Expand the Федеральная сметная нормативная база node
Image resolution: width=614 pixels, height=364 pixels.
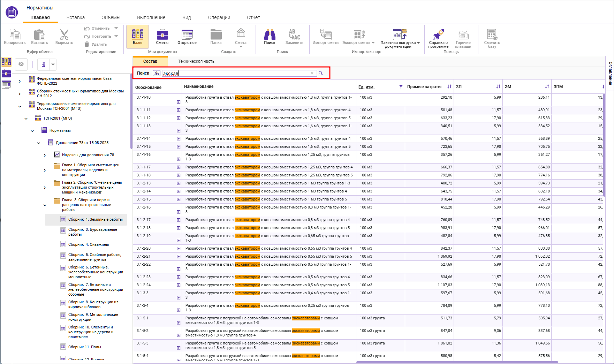20,81
